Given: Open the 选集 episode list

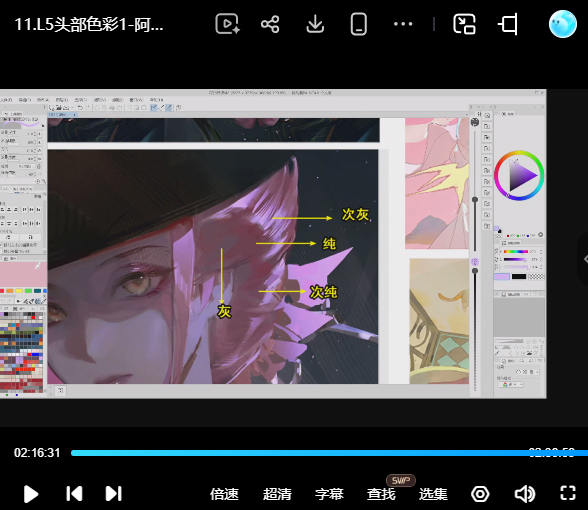Looking at the screenshot, I should [433, 494].
